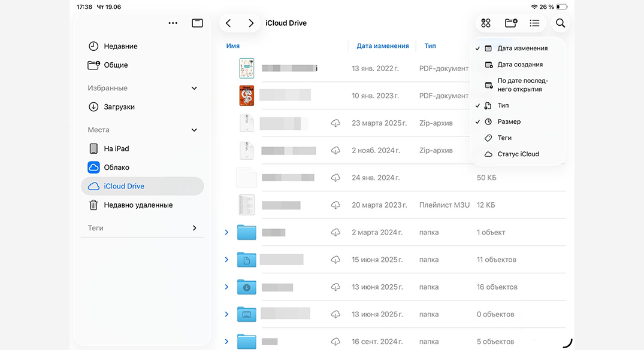Screen dimensions: 644x350
Task: Open the PDF thumbnail dated 13 янв. 2022
Action: tap(246, 68)
